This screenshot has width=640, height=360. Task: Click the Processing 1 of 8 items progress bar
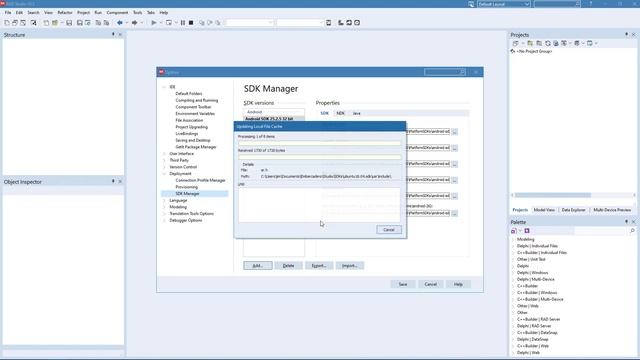(320, 143)
